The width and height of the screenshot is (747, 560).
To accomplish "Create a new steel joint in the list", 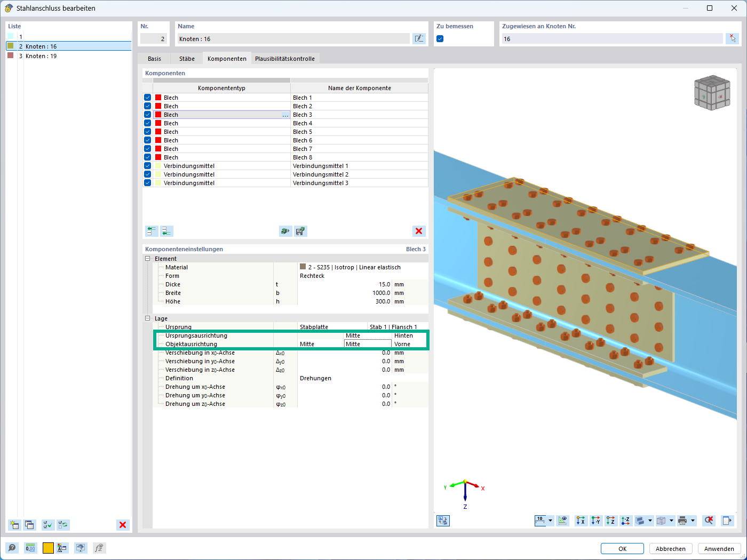I will point(14,525).
